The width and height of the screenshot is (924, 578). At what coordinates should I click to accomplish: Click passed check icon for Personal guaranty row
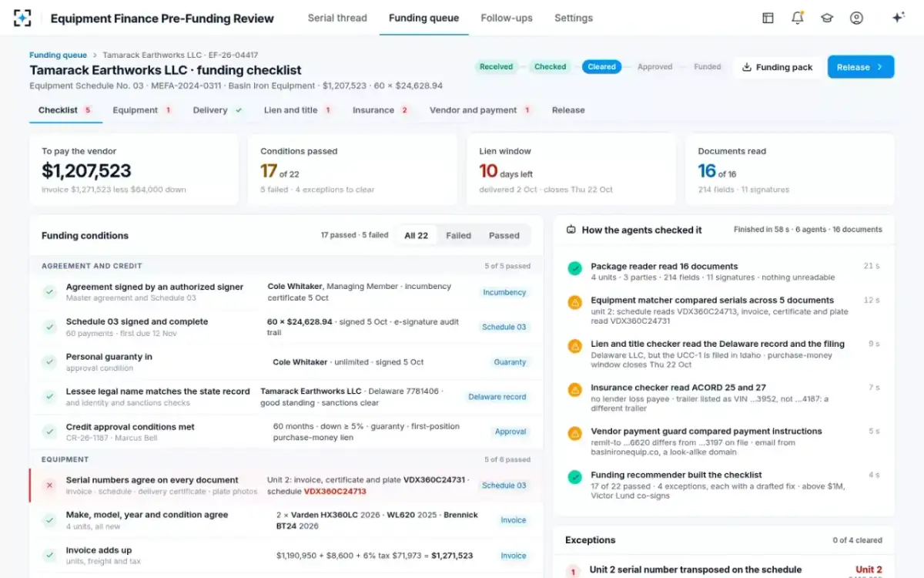(49, 362)
